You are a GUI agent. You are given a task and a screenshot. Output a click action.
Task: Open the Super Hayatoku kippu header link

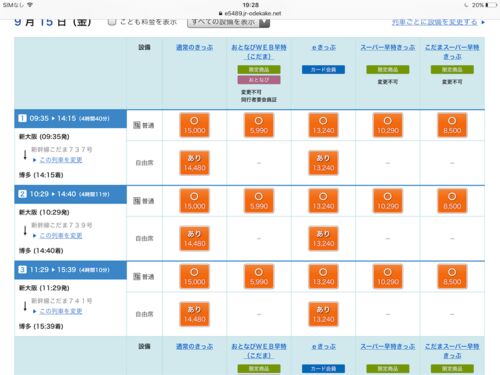(x=388, y=47)
